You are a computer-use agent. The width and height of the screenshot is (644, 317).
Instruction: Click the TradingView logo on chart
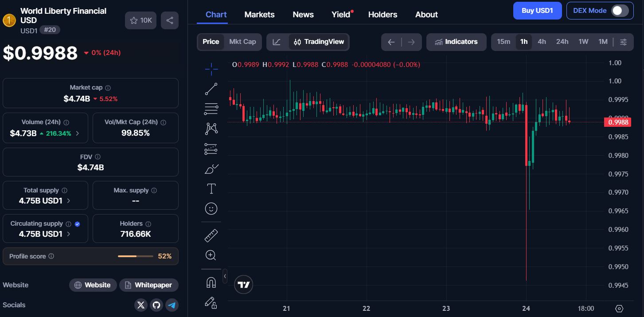point(244,285)
